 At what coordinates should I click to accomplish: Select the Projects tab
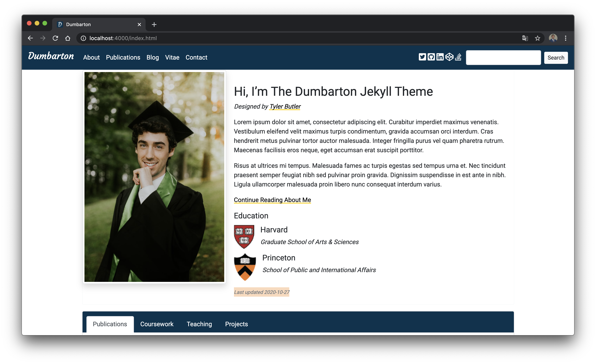click(236, 324)
